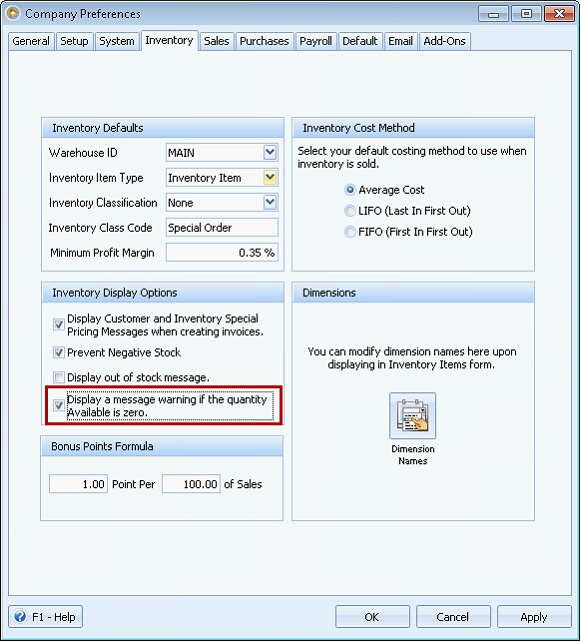Go to the Email tab

click(x=400, y=41)
